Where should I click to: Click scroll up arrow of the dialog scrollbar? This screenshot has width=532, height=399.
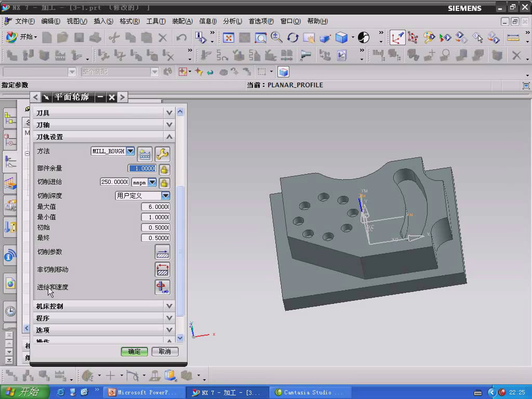pos(180,112)
